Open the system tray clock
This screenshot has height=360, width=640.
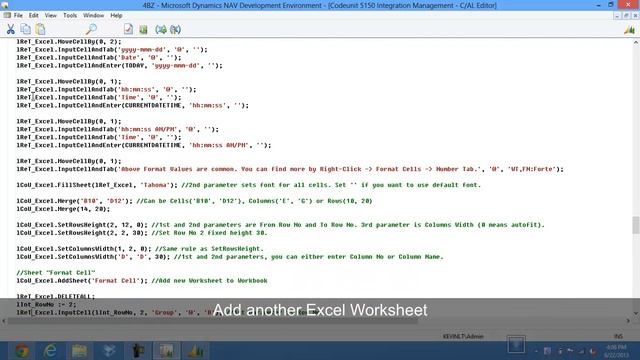pyautogui.click(x=616, y=351)
